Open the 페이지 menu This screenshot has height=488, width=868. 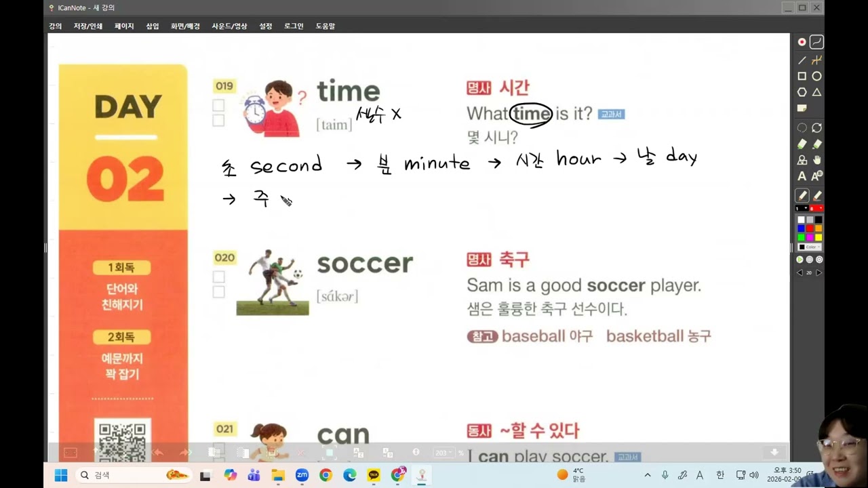click(x=124, y=26)
